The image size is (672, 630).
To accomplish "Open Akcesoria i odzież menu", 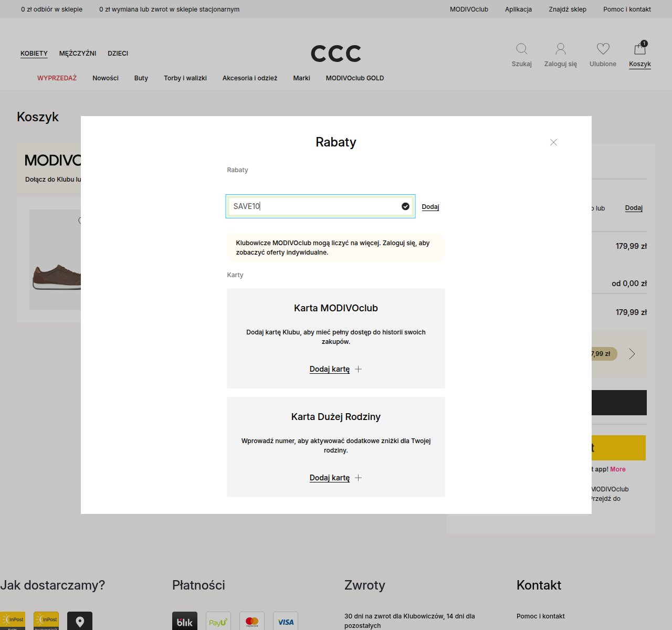I will [250, 78].
